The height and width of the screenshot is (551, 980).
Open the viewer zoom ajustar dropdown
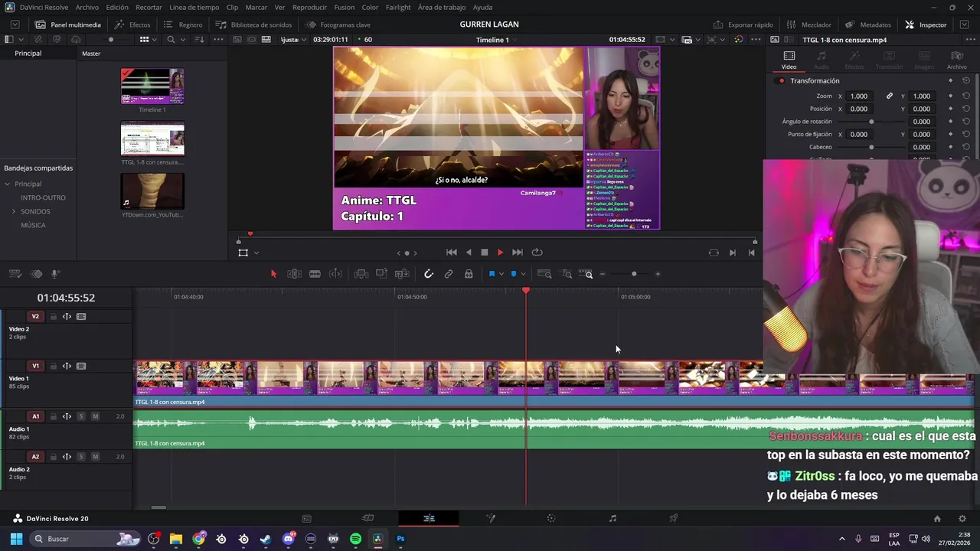[x=293, y=40]
